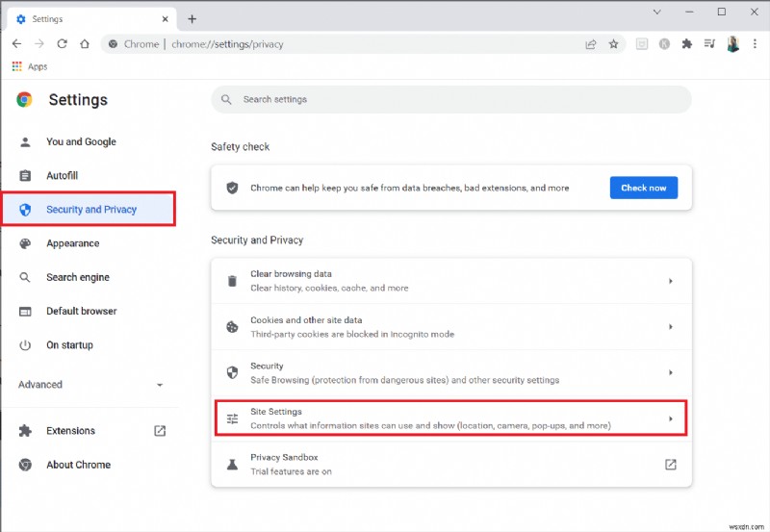Click the Settings page title text
The image size is (770, 532).
point(78,100)
